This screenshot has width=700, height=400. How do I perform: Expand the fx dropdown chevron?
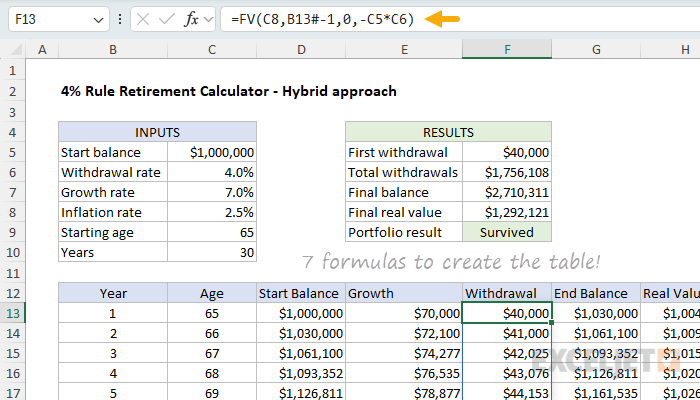(208, 19)
